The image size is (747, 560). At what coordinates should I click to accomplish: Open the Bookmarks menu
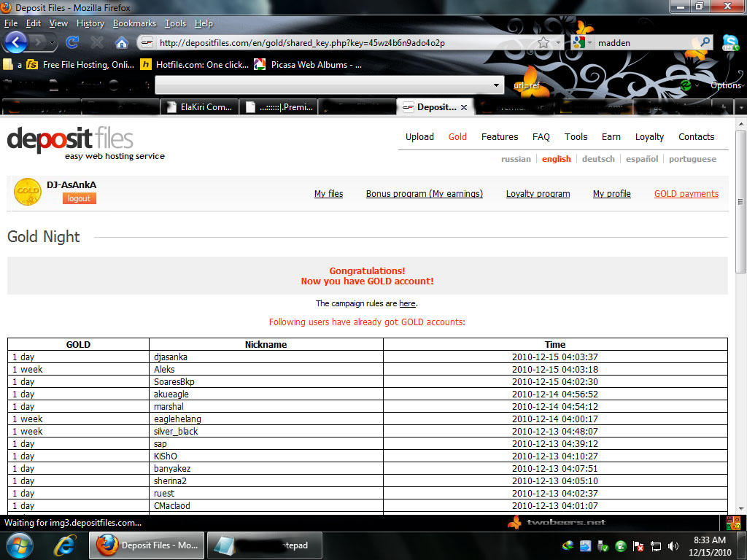pyautogui.click(x=134, y=23)
